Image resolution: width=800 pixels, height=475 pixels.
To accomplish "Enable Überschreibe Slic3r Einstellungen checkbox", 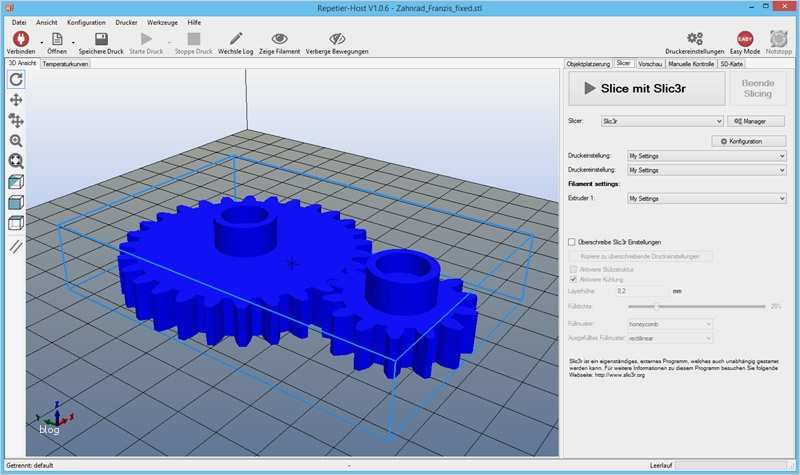I will tap(572, 242).
